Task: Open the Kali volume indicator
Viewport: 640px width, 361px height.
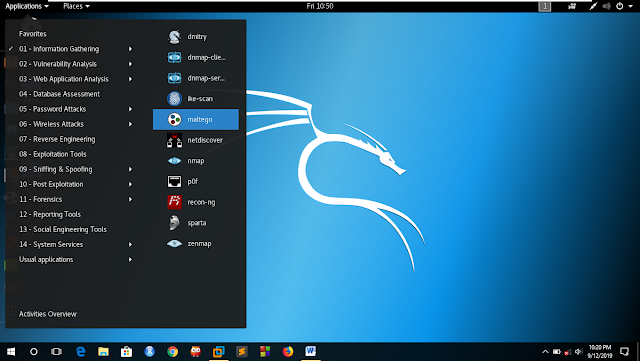Action: click(x=607, y=6)
